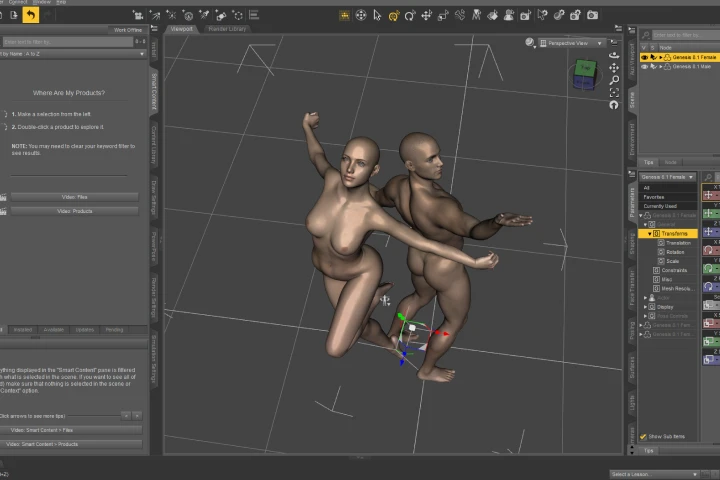Switch to the Viewport tab

181,29
